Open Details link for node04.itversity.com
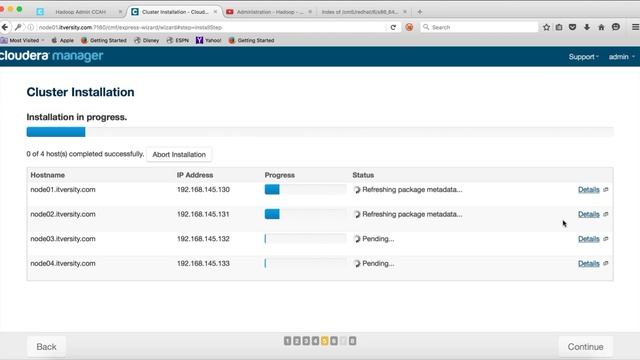The height and width of the screenshot is (360, 640). 589,263
